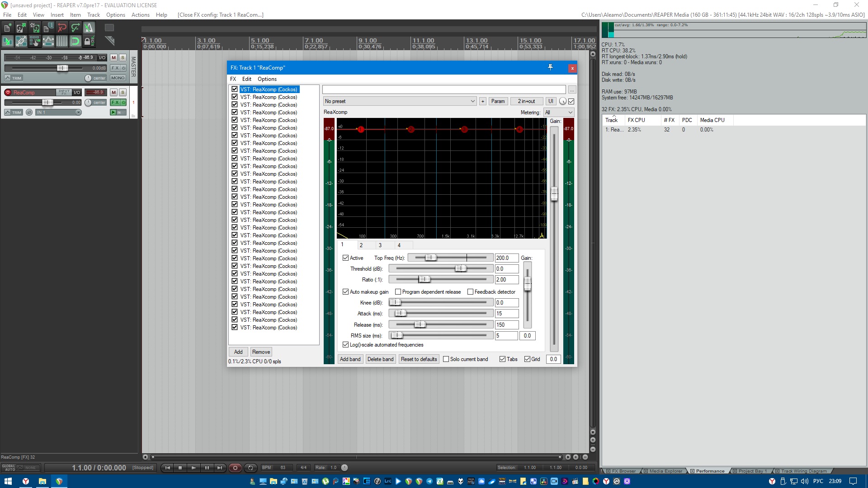Switch to band tab 3
The height and width of the screenshot is (488, 868).
click(380, 245)
